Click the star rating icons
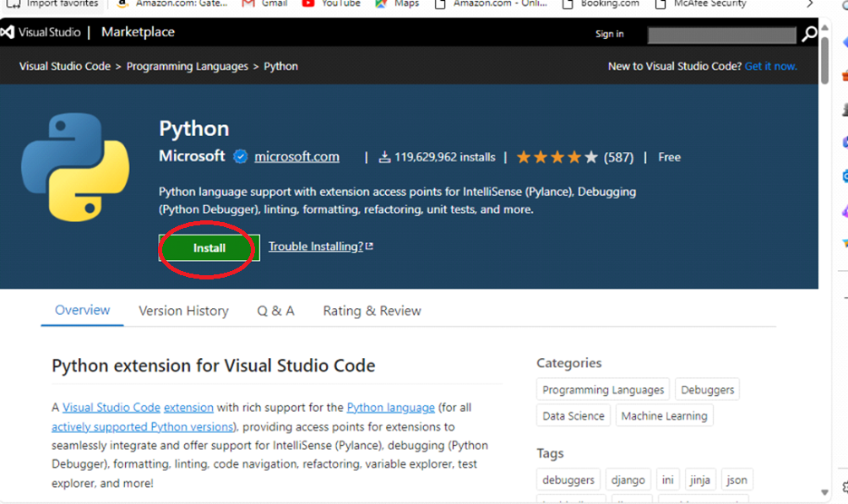This screenshot has width=848, height=504. 557,157
